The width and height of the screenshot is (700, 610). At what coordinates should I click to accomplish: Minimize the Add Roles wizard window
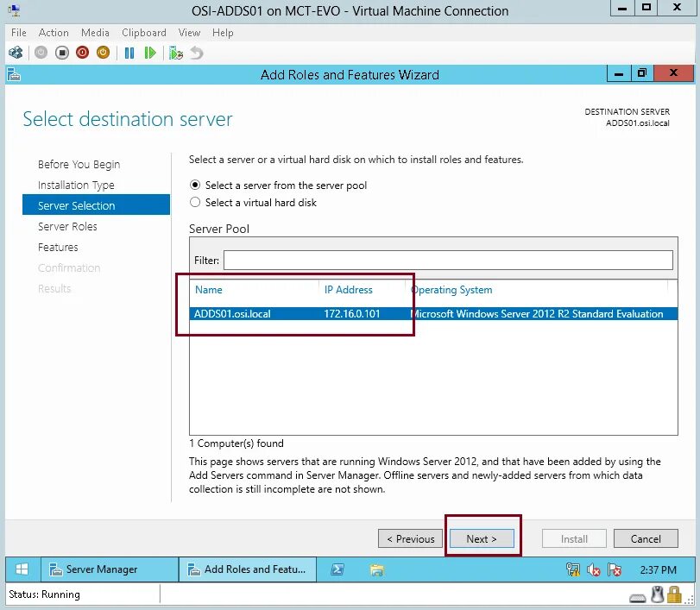[619, 73]
